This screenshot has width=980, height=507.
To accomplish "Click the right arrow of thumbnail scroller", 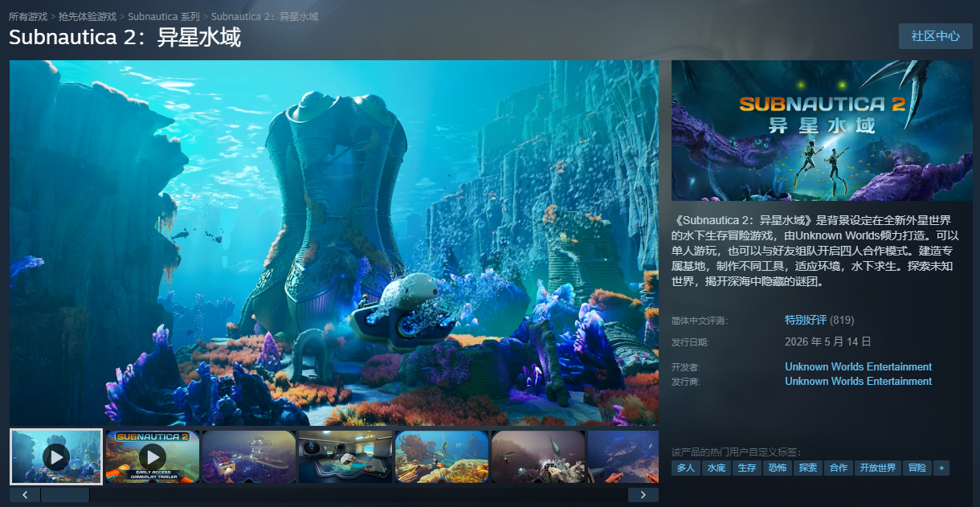I will [x=643, y=495].
